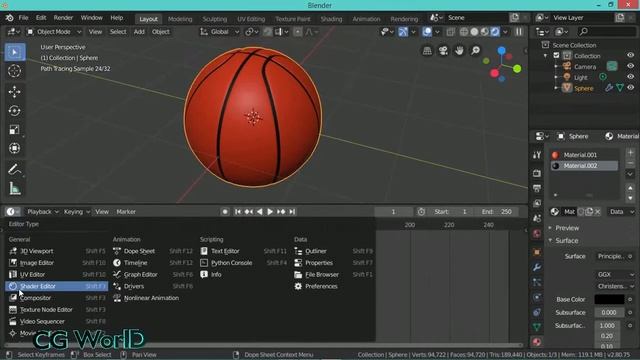Adjust Subsurface value slider
Screen dimensions: 640x360
coord(609,313)
